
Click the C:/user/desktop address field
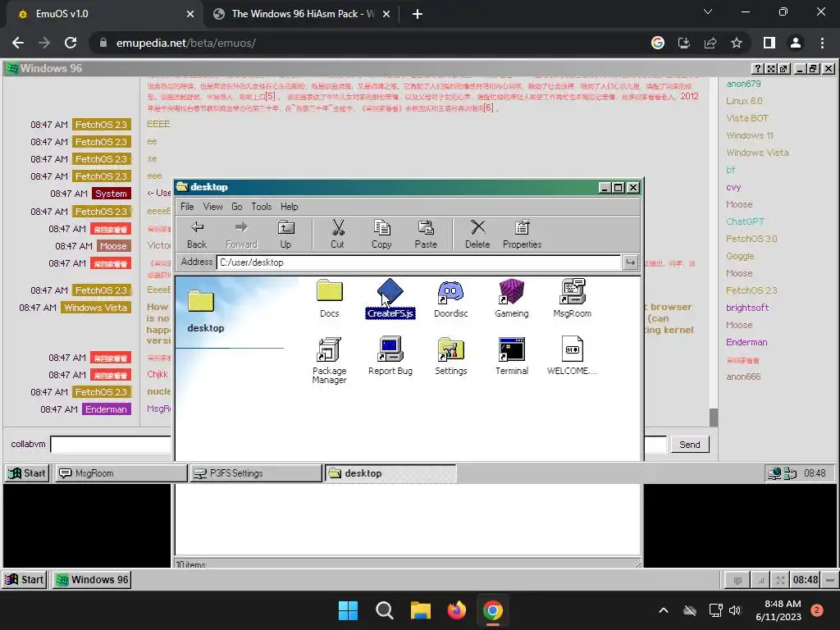[418, 262]
